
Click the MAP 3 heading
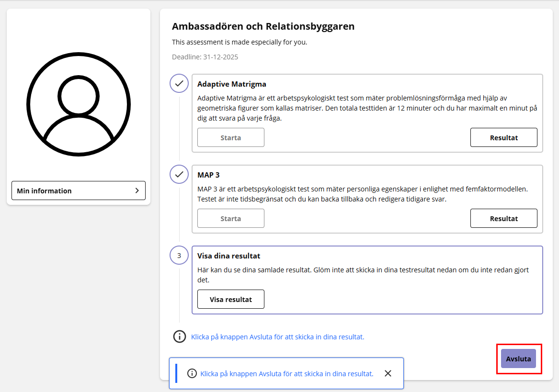pos(208,175)
